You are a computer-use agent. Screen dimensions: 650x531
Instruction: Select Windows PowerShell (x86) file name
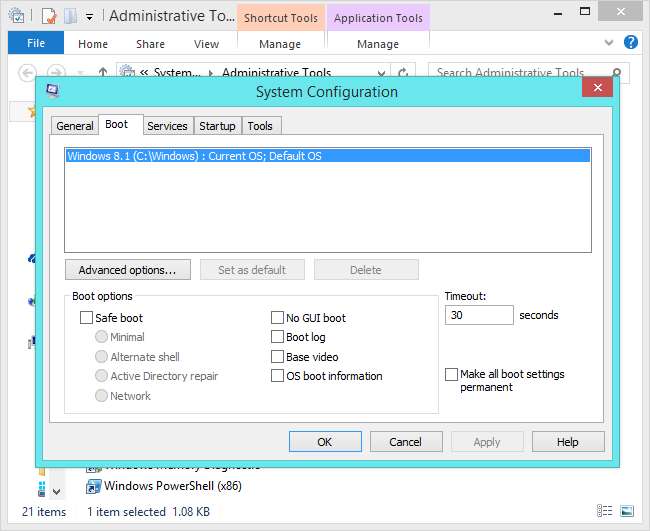(x=173, y=486)
